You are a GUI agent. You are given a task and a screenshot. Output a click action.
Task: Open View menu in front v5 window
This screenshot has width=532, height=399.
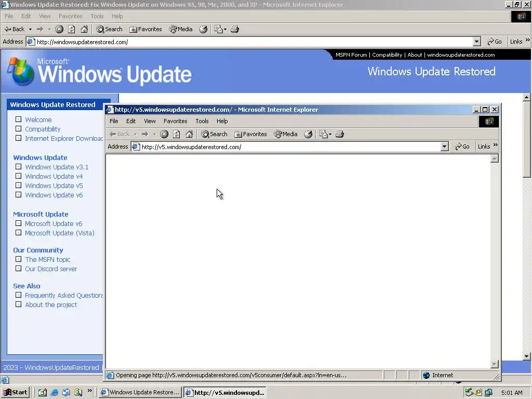(150, 121)
